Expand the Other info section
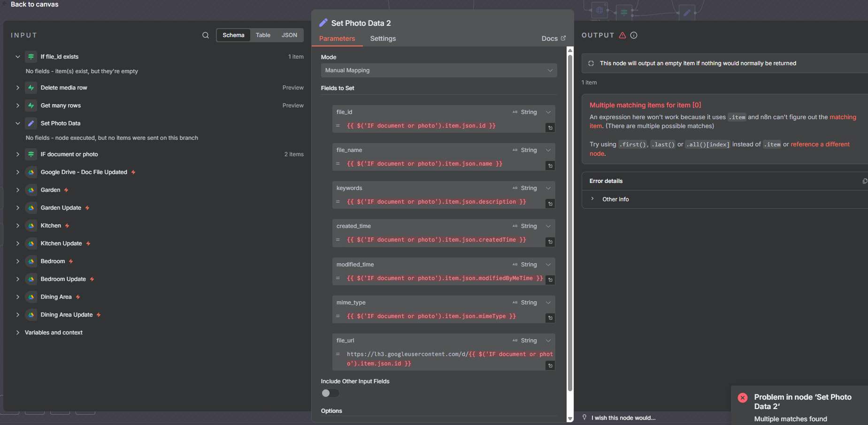The height and width of the screenshot is (425, 868). coord(615,199)
